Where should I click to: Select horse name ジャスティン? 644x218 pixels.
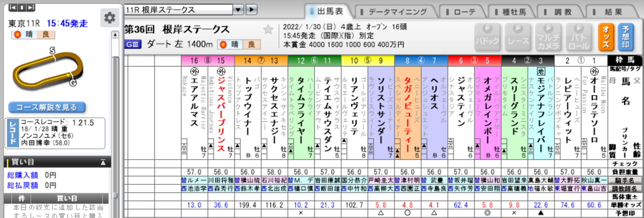[461, 101]
